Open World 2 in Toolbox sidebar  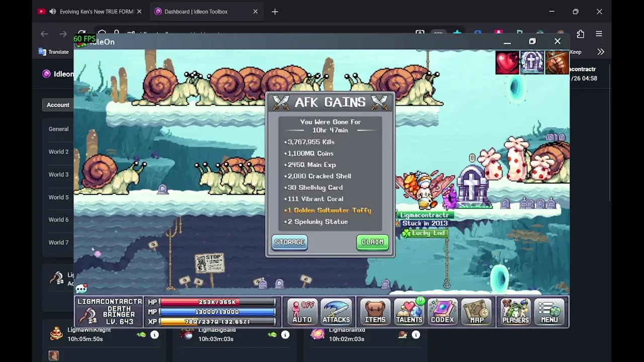pyautogui.click(x=58, y=152)
